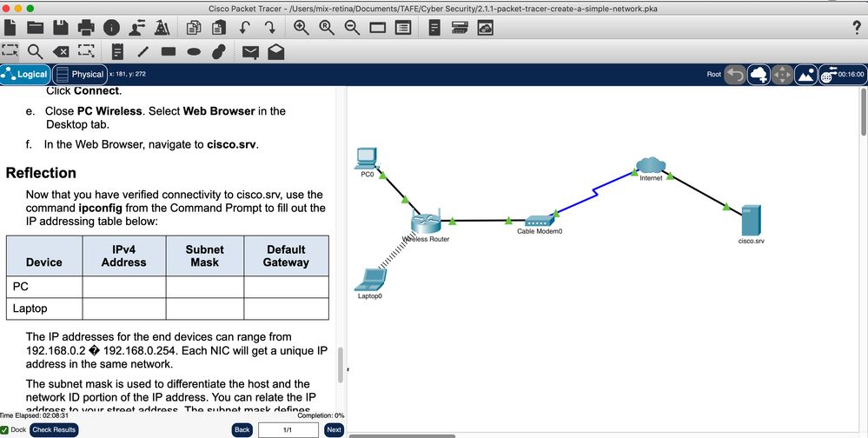
Task: Switch to Physical workspace tab
Action: [x=80, y=74]
